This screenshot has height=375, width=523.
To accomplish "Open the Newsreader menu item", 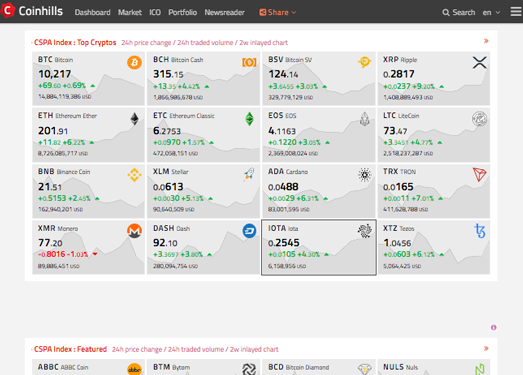I will click(224, 12).
